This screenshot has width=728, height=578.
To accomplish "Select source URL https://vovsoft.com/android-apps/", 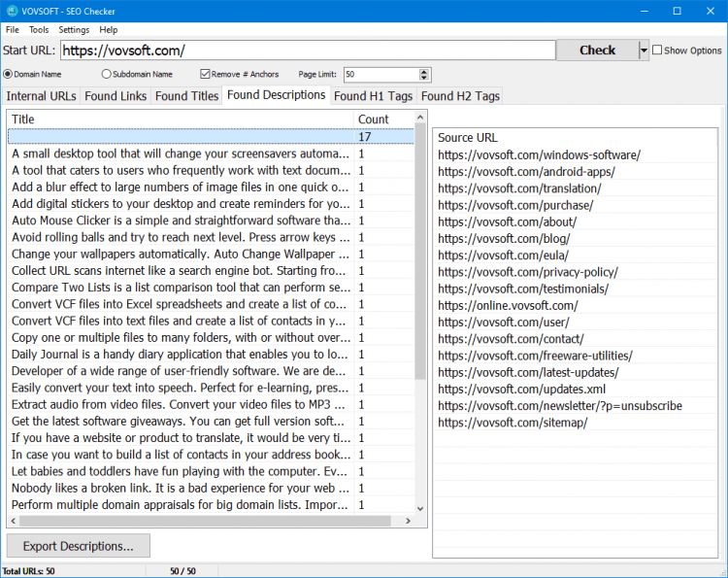I will click(x=575, y=171).
